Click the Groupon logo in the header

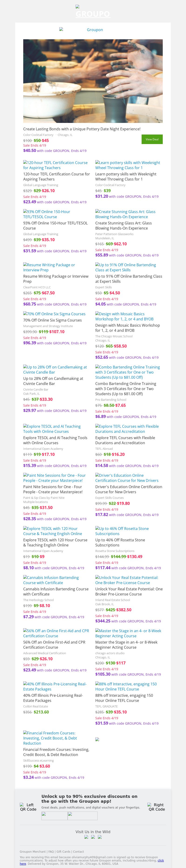pos(93,30)
